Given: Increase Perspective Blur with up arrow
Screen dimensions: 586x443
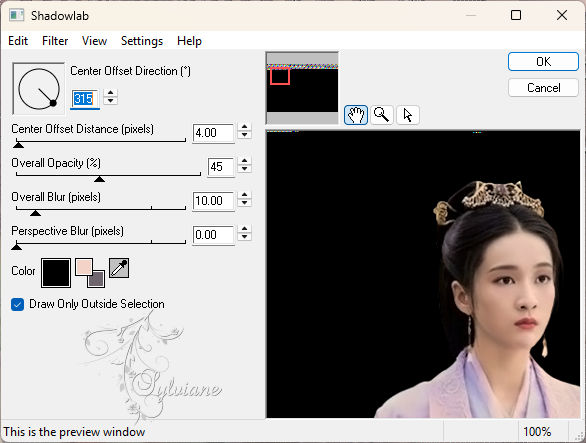Looking at the screenshot, I should pos(244,229).
